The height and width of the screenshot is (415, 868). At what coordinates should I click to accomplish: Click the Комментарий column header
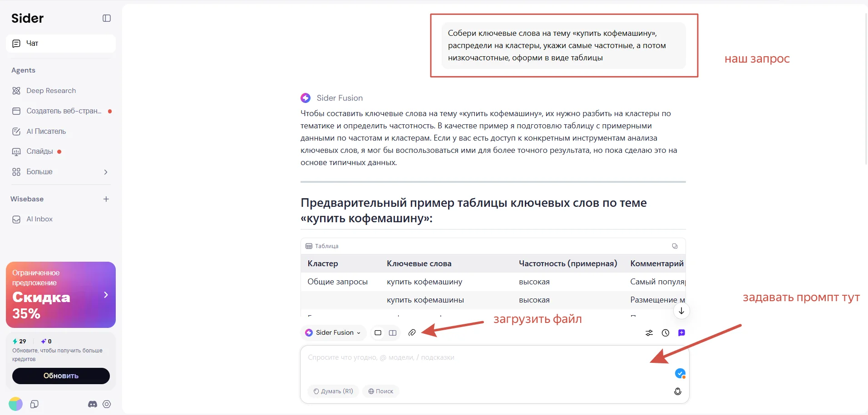pyautogui.click(x=657, y=264)
